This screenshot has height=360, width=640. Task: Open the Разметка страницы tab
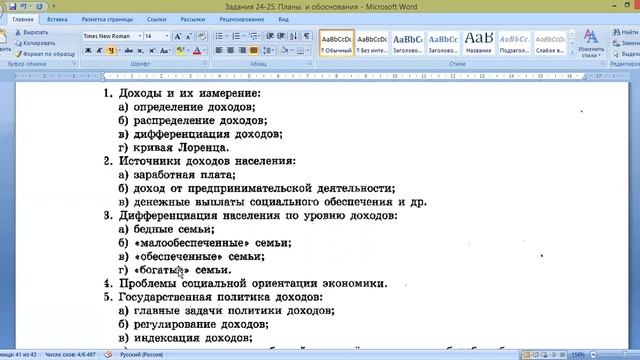(107, 19)
